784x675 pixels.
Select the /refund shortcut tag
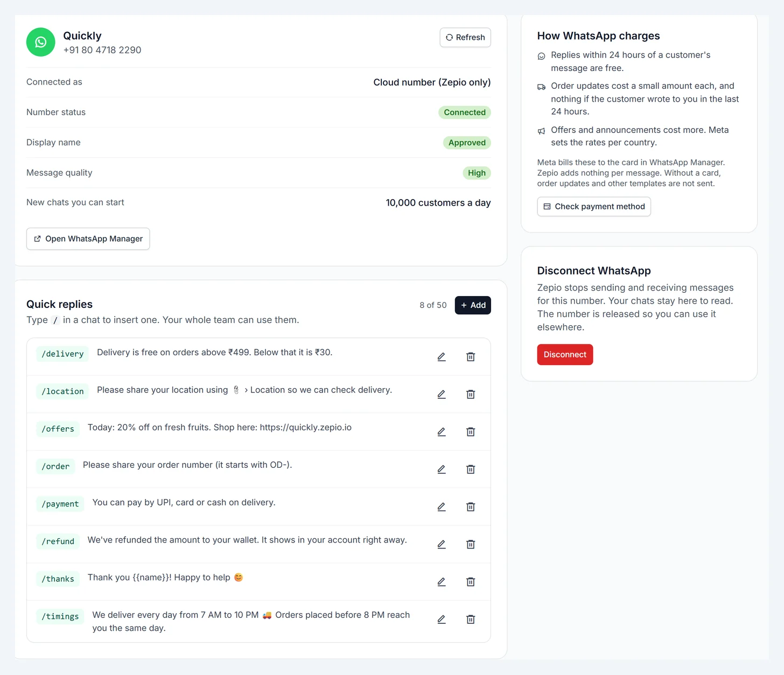pyautogui.click(x=58, y=542)
